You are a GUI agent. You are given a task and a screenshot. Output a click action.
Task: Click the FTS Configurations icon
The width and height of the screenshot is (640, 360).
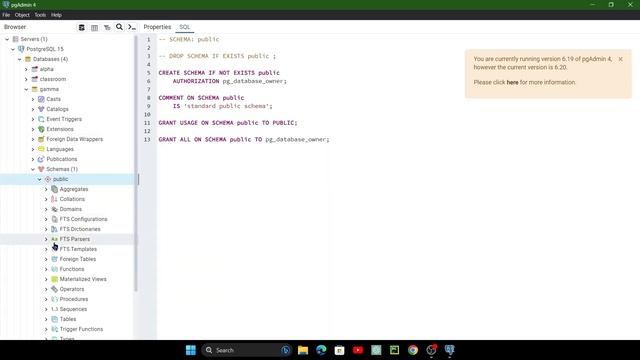tap(55, 219)
